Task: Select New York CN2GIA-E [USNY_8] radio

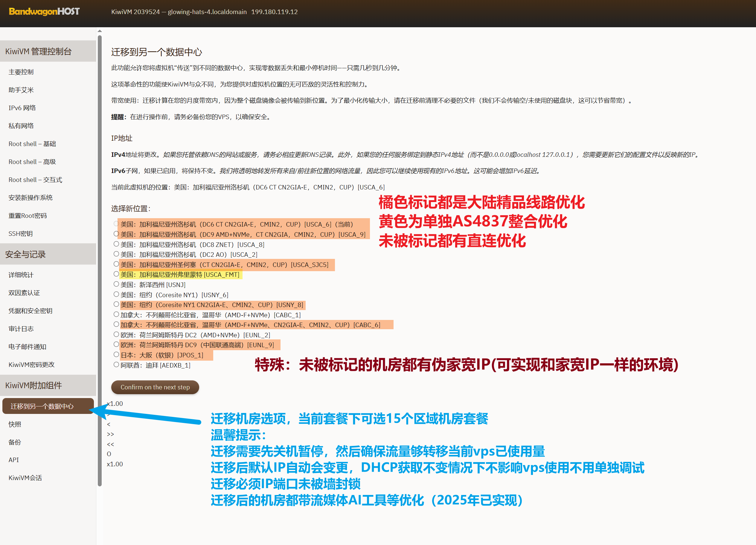Action: [116, 304]
